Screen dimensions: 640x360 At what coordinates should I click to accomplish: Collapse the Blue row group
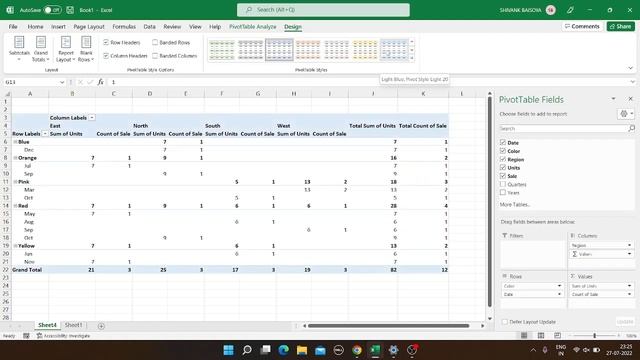(x=16, y=142)
